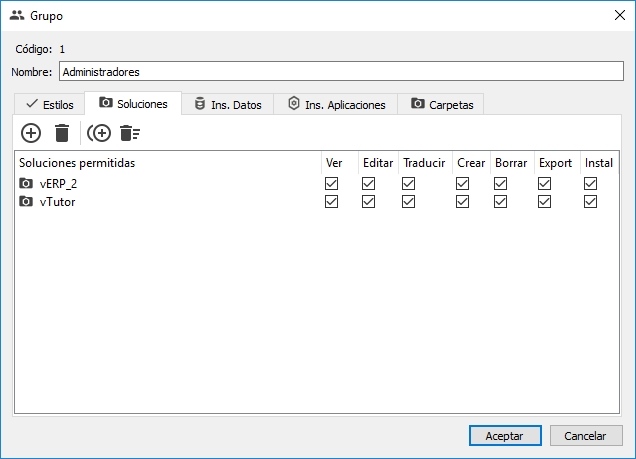
Task: Click the delete solution trash icon
Action: click(62, 133)
